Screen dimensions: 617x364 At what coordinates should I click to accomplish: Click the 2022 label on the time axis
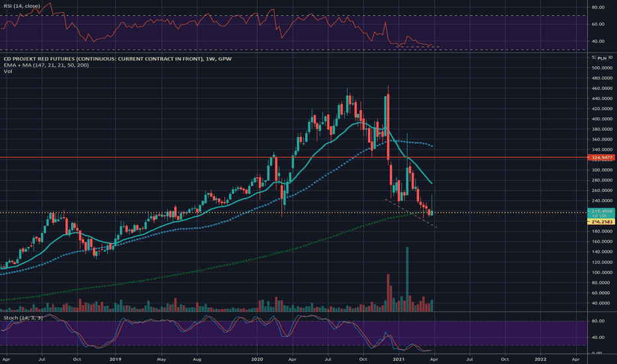(540, 359)
